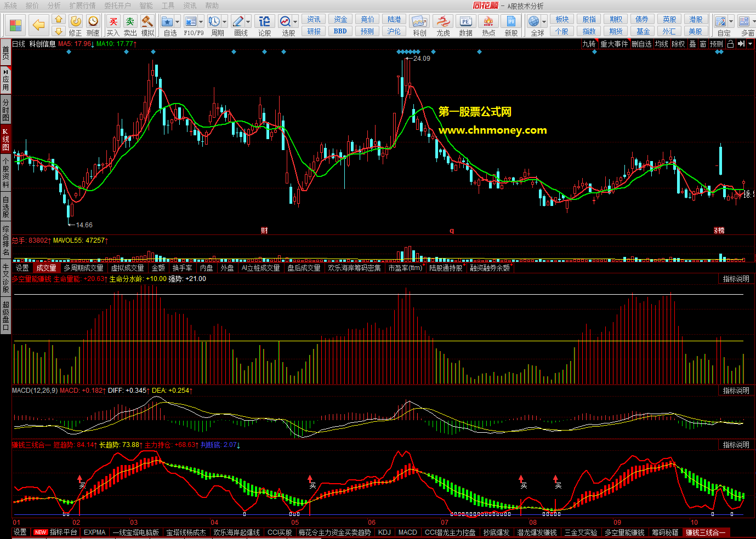Image resolution: width=756 pixels, height=539 pixels.
Task: Toggle the 九转 indicator
Action: (589, 44)
